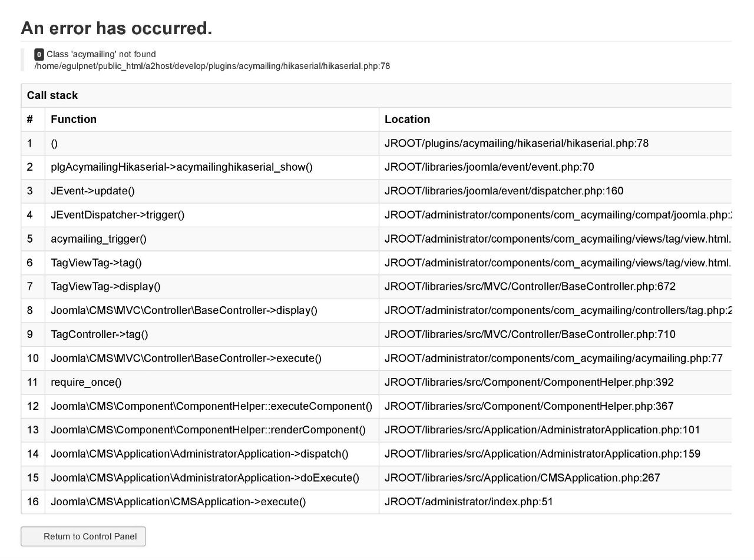
Task: Click the TagController->tag() function cell
Action: [211, 334]
